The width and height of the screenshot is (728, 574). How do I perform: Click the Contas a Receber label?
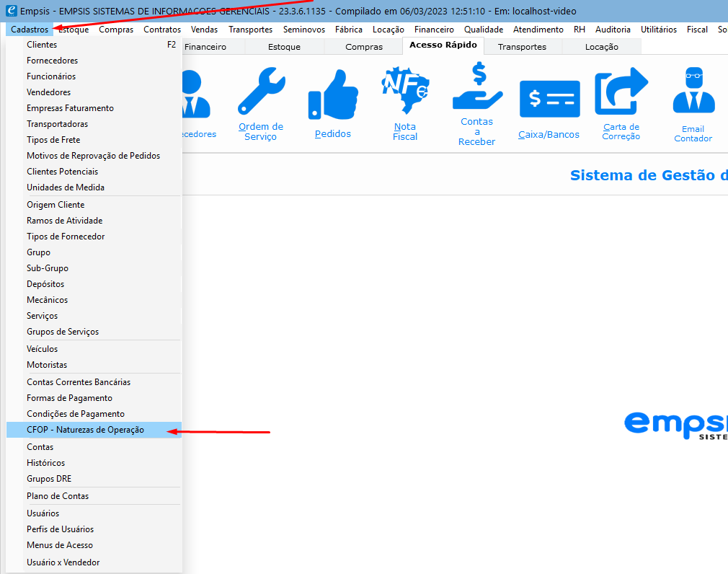477,131
